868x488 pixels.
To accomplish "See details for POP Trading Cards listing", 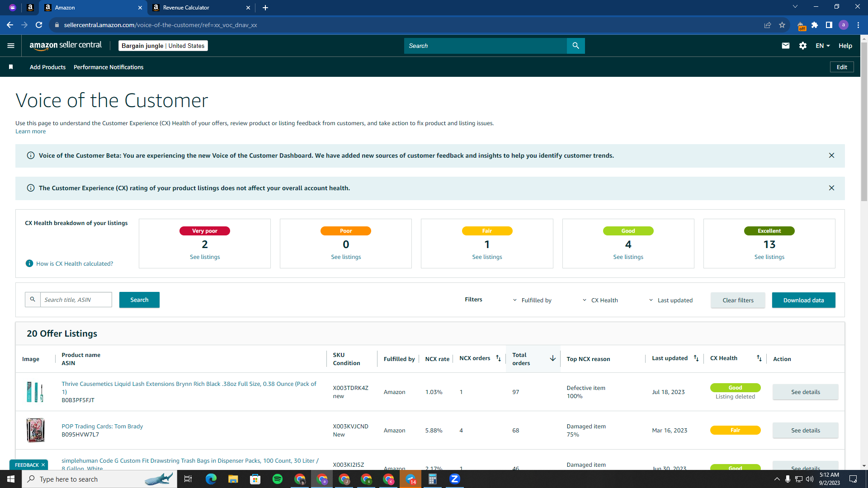I will click(805, 430).
